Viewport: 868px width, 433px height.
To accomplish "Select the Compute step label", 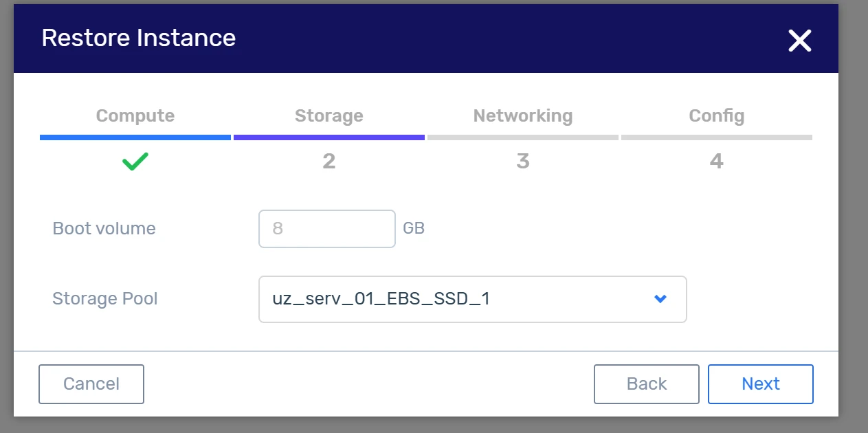I will (135, 116).
